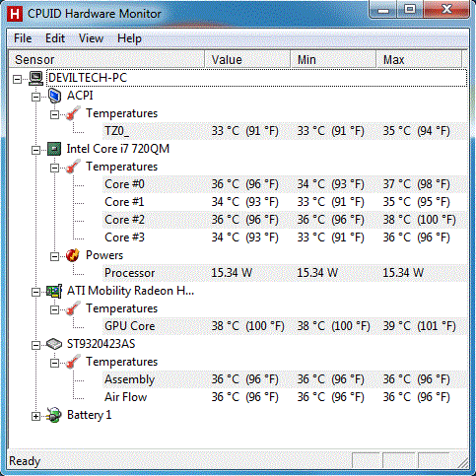Click the Max column header
476x476 pixels.
click(x=419, y=59)
